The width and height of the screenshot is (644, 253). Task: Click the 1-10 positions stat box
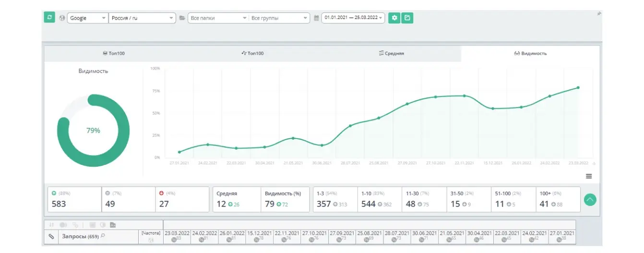[x=379, y=199]
